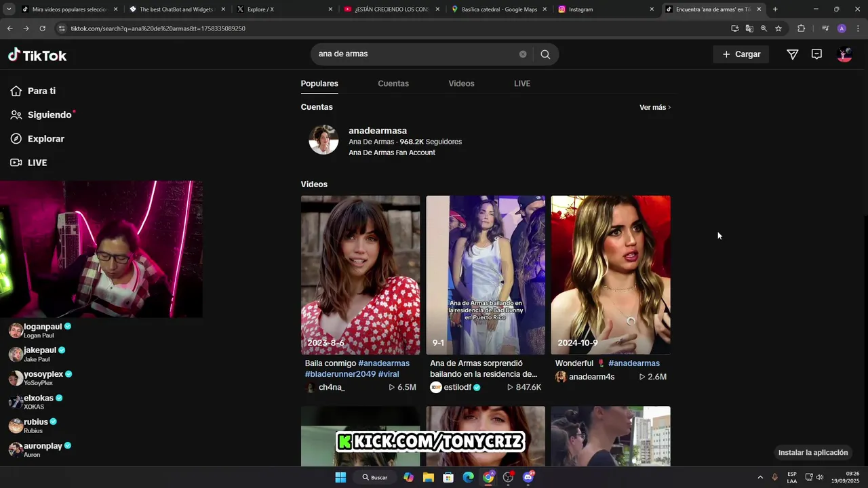Open elxokas in the sidebar list

point(36,402)
